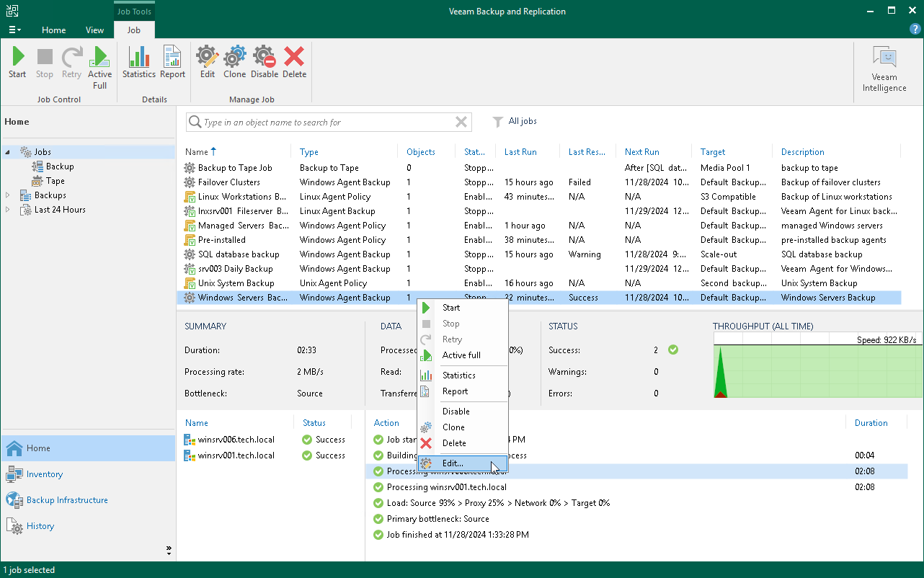Image resolution: width=924 pixels, height=578 pixels.
Task: Open the Report ribbon button
Action: 172,63
